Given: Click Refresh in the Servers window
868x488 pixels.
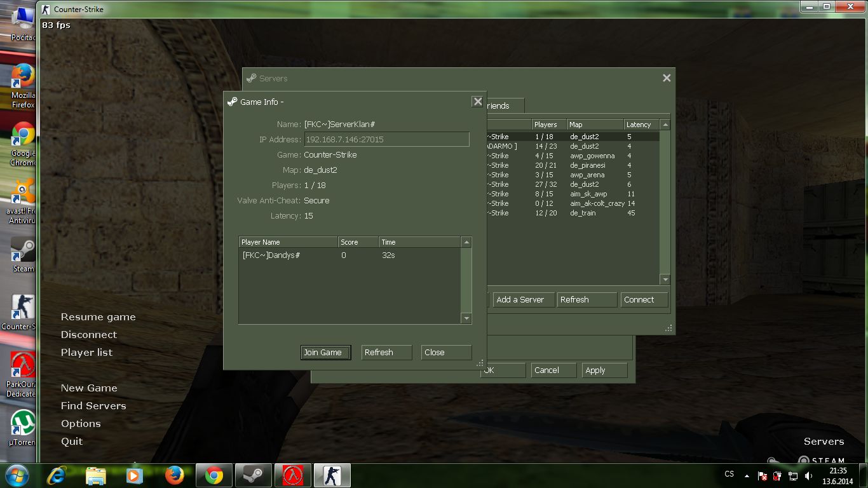Looking at the screenshot, I should 587,299.
